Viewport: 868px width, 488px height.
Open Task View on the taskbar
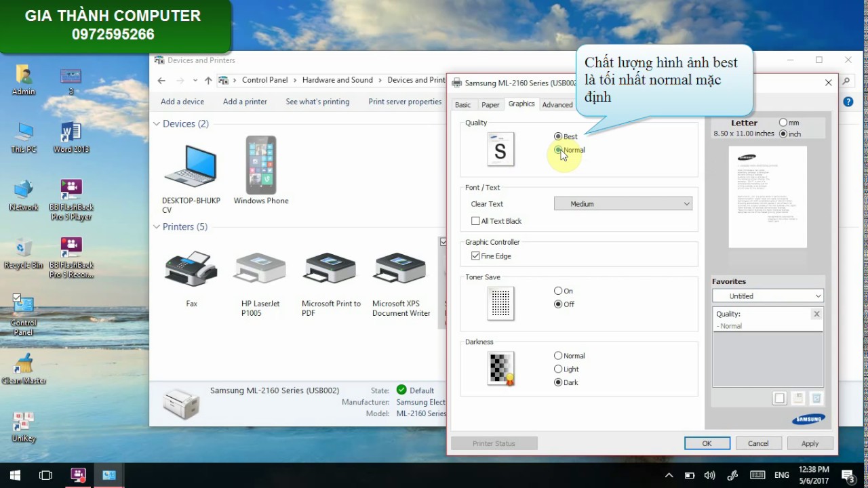click(x=45, y=475)
